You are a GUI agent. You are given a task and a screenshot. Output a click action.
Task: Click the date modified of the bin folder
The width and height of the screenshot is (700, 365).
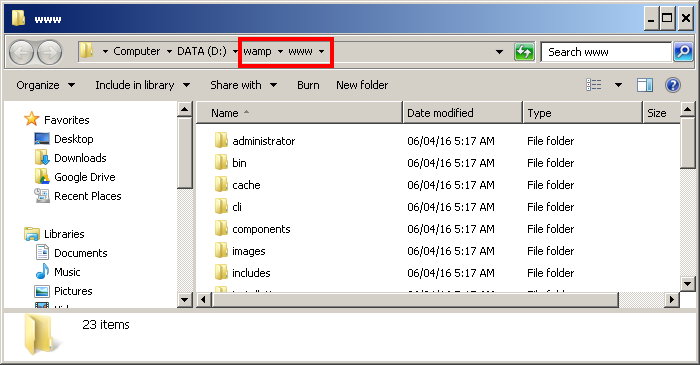click(451, 163)
